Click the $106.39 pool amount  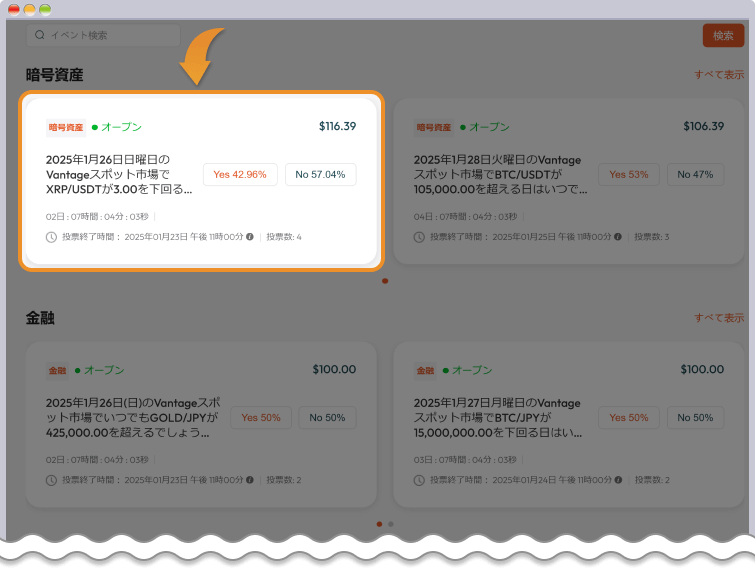(703, 126)
